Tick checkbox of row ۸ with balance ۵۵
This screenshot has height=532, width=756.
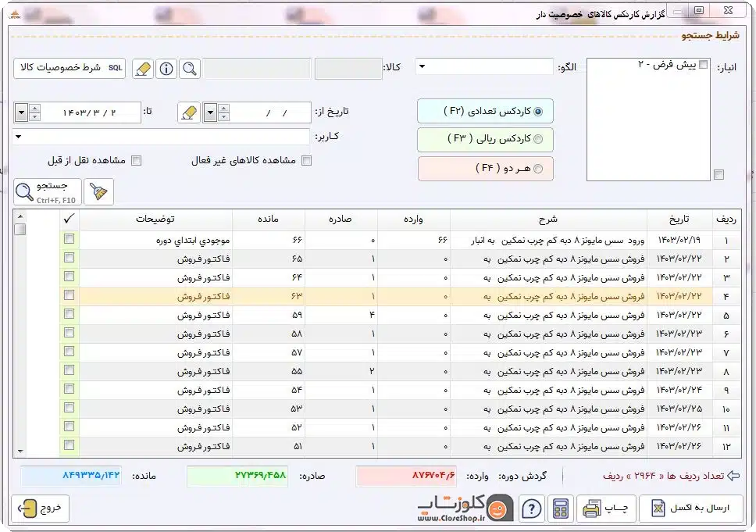[69, 370]
